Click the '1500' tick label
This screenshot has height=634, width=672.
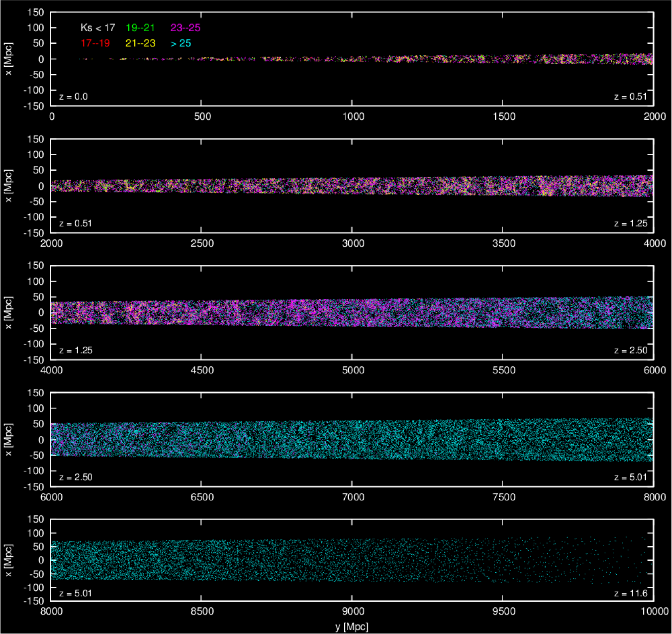504,116
